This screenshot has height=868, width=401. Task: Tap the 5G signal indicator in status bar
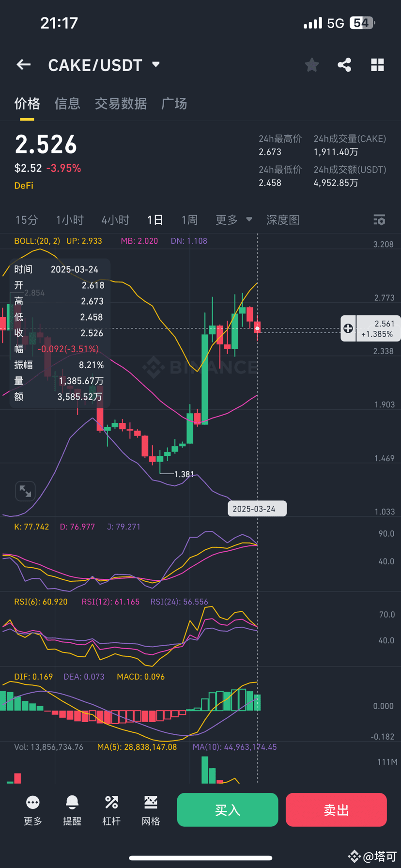(x=336, y=23)
